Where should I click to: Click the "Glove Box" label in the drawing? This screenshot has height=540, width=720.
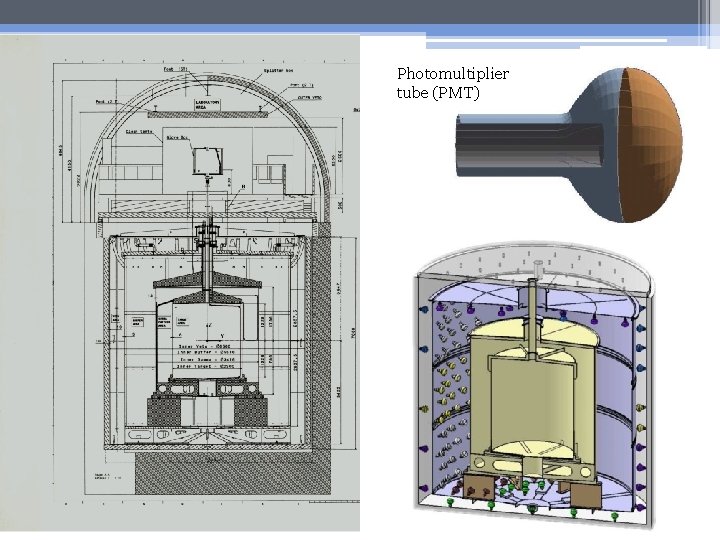[177, 137]
